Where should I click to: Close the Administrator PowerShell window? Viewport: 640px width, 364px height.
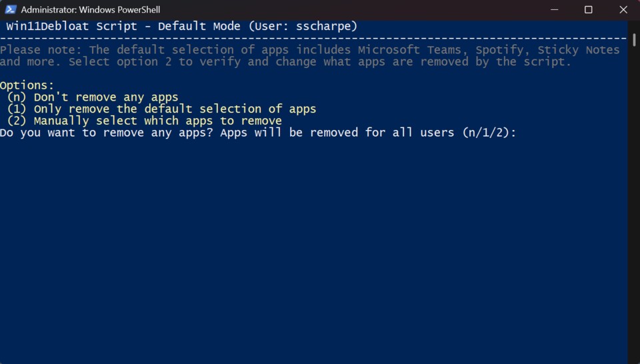[x=623, y=10]
